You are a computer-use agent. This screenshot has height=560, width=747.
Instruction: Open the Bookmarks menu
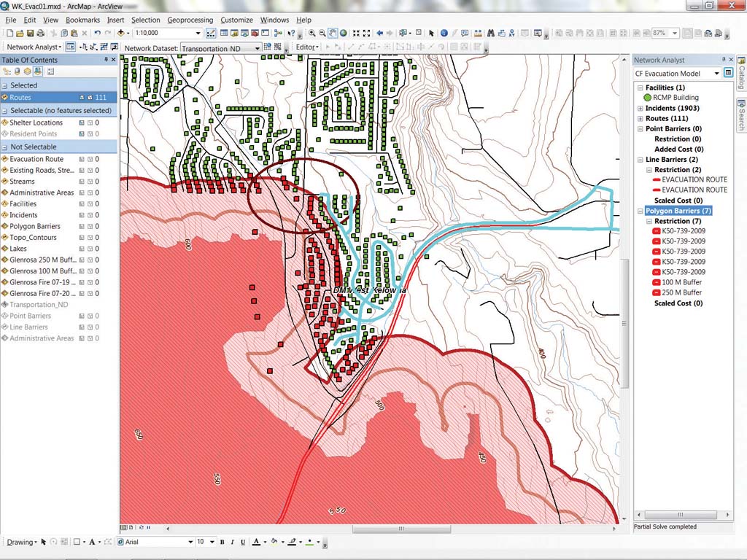(x=83, y=20)
